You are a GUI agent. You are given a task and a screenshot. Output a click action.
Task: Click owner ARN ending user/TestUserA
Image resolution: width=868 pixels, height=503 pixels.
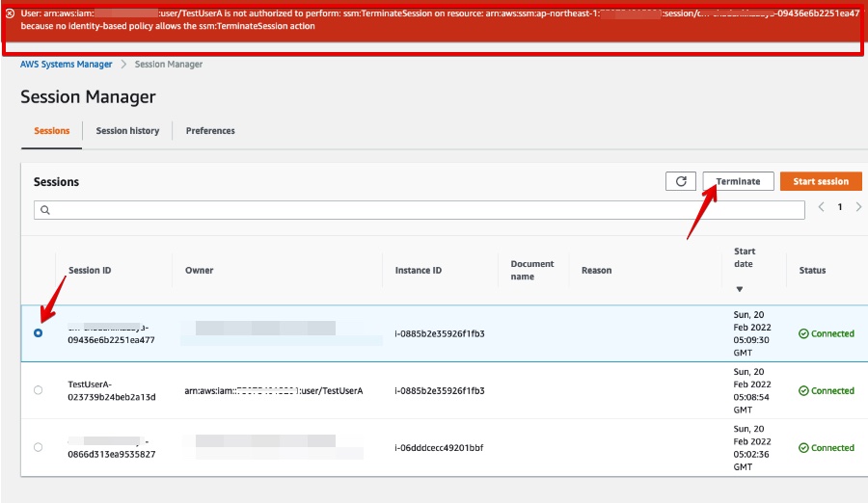pos(274,390)
